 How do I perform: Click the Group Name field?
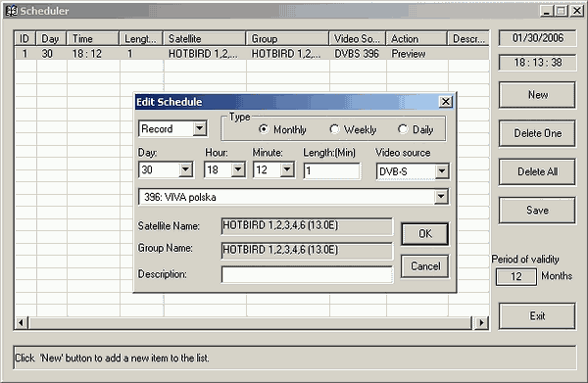coord(307,250)
